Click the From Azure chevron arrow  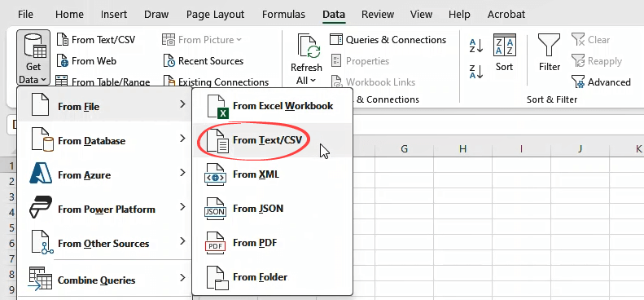[x=182, y=174]
